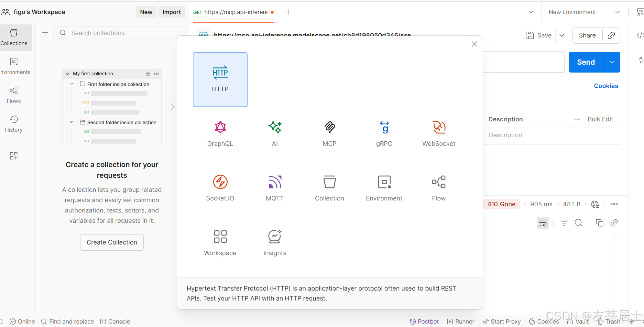Open the response more options ellipsis
The width and height of the screenshot is (644, 327).
coord(614,204)
